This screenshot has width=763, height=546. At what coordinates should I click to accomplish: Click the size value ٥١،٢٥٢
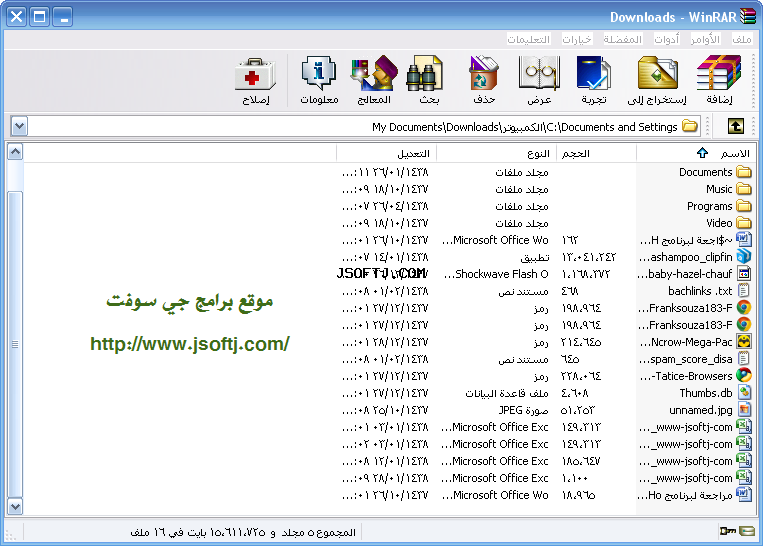point(578,410)
